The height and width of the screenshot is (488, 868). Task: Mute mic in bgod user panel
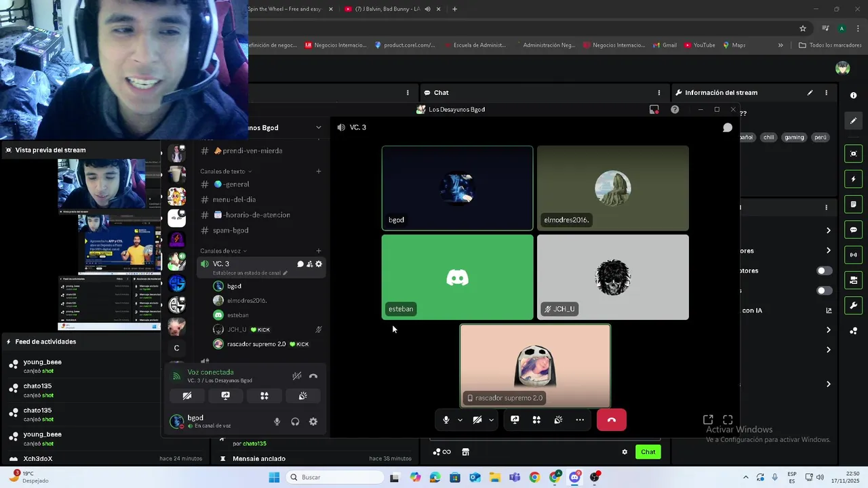pyautogui.click(x=277, y=422)
